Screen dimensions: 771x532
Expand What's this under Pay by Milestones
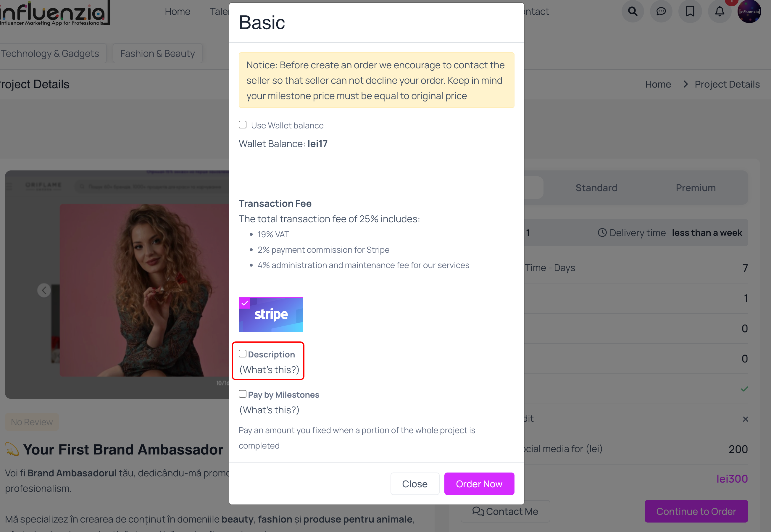point(269,410)
